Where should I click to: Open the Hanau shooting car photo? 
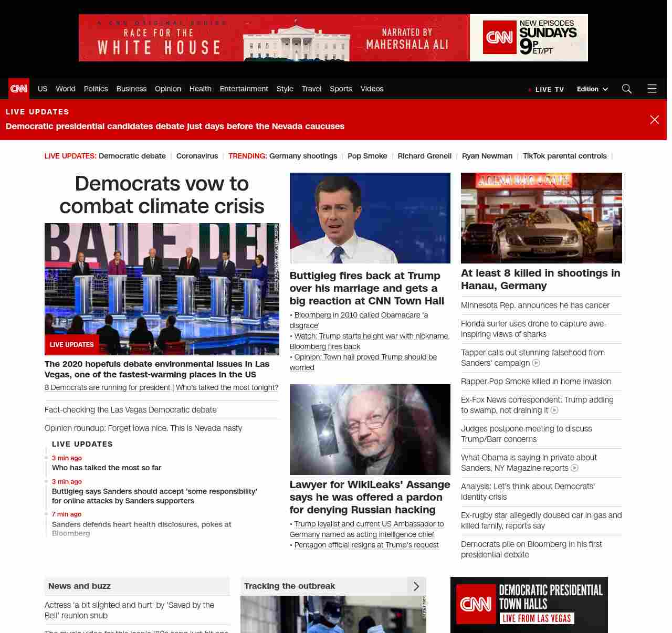(x=541, y=218)
